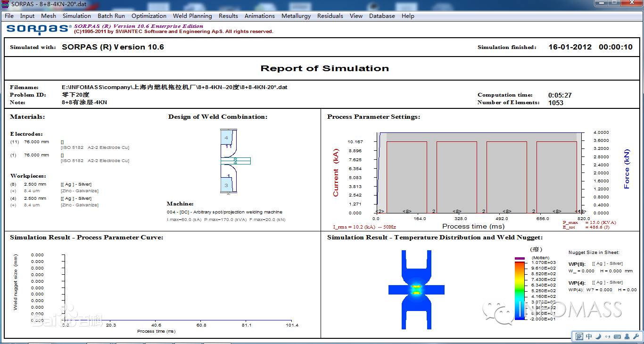Click the simulation finished time 00:00:10

(x=616, y=47)
